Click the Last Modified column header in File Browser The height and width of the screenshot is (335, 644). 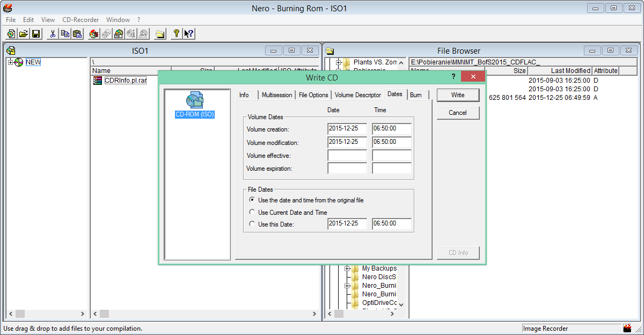point(560,71)
